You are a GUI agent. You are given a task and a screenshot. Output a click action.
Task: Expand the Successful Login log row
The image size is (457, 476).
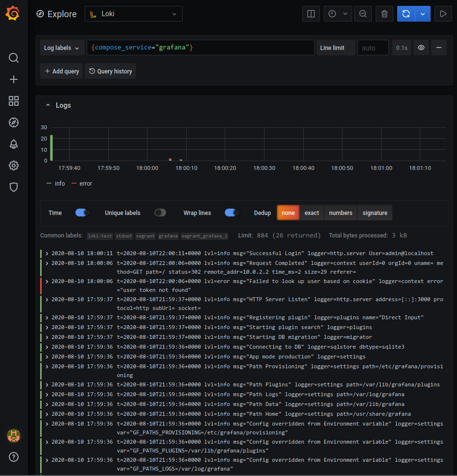click(x=47, y=254)
